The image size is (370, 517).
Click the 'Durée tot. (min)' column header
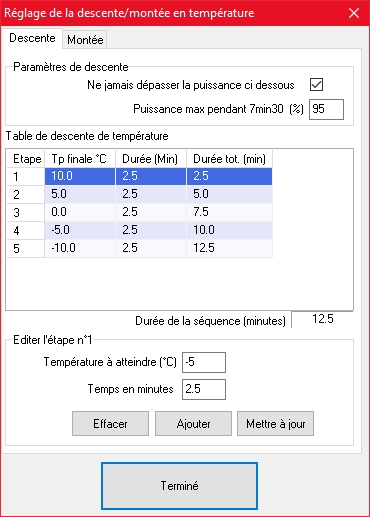coord(229,159)
